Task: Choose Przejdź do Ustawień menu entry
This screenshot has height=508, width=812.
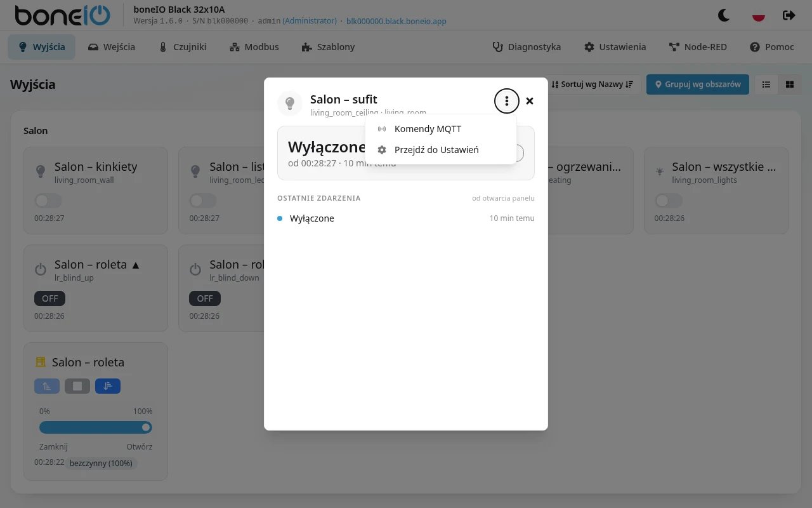Action: pyautogui.click(x=441, y=150)
